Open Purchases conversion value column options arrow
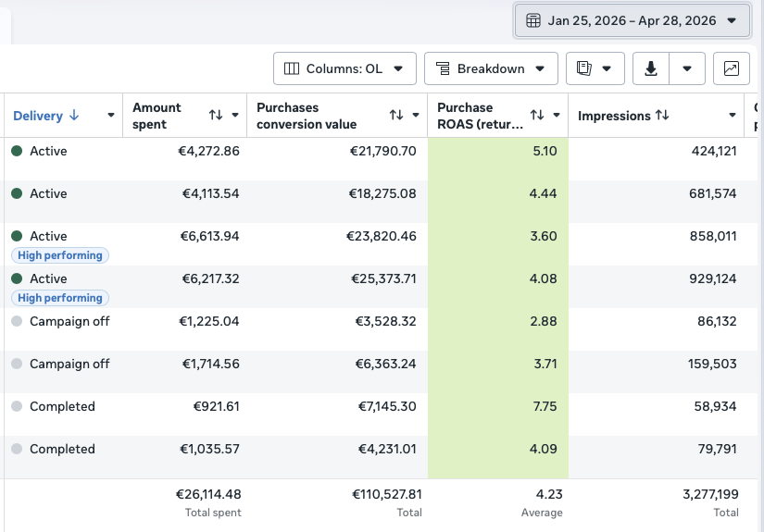The width and height of the screenshot is (764, 532). point(416,116)
